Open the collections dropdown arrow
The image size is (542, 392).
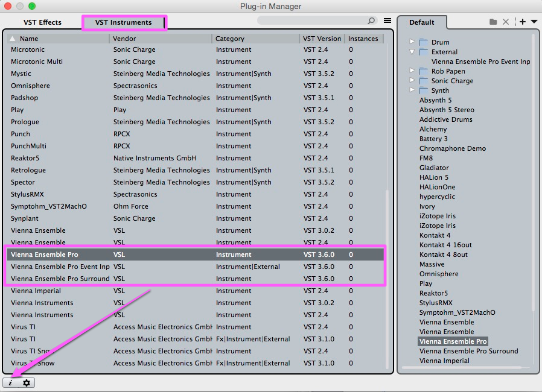(534, 22)
